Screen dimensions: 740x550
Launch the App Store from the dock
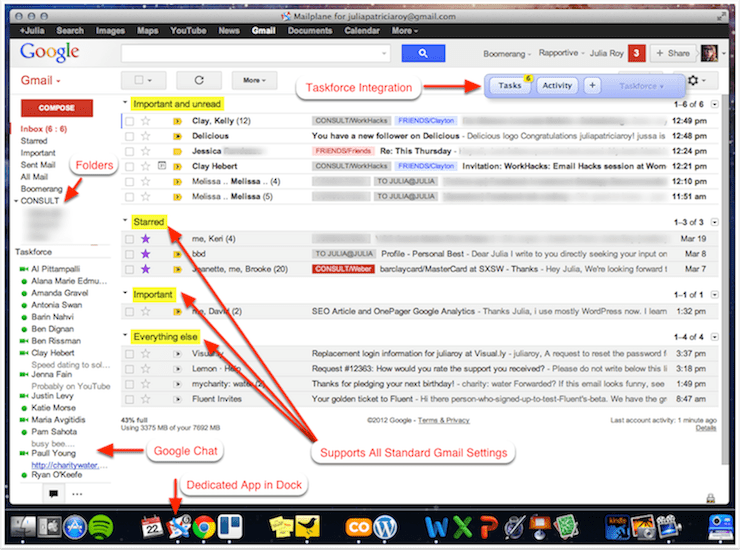tap(75, 527)
